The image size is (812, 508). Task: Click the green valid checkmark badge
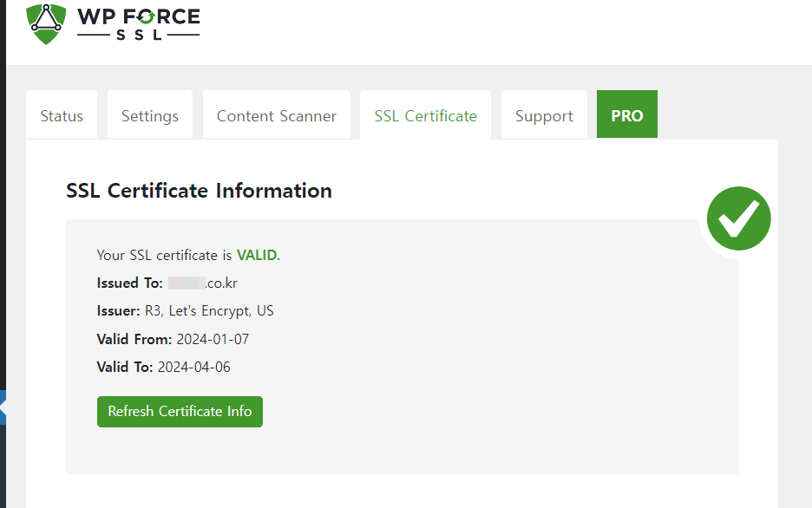pyautogui.click(x=738, y=218)
